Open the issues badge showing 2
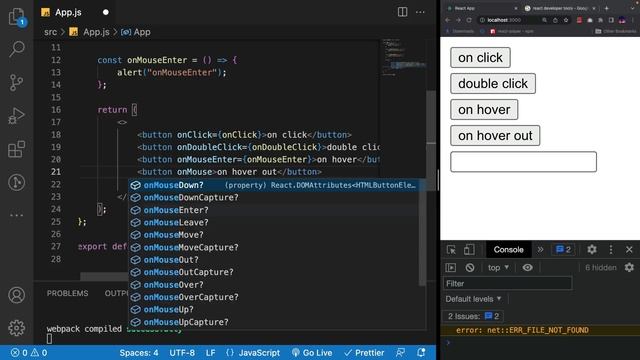This screenshot has width=640, height=360. pyautogui.click(x=563, y=249)
